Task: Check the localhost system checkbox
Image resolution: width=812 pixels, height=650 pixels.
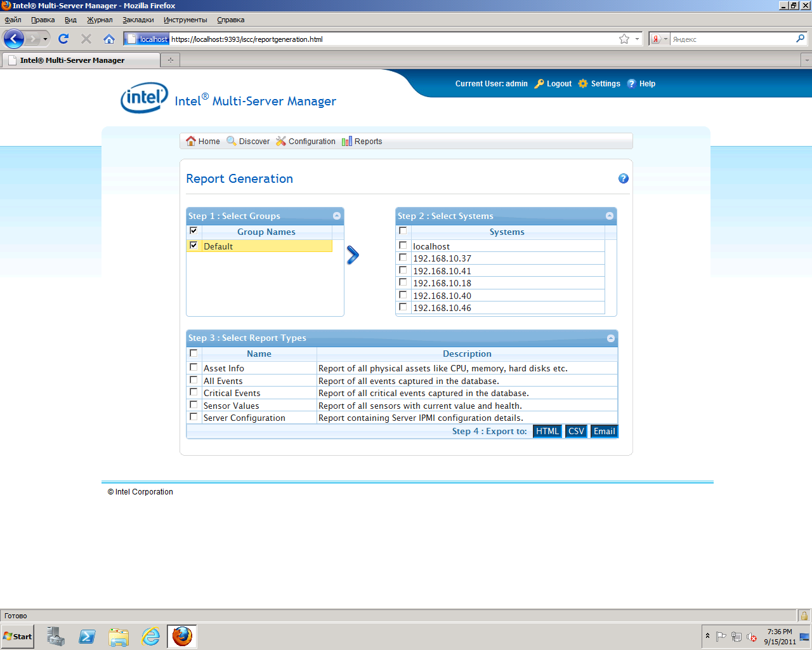Action: pos(403,246)
